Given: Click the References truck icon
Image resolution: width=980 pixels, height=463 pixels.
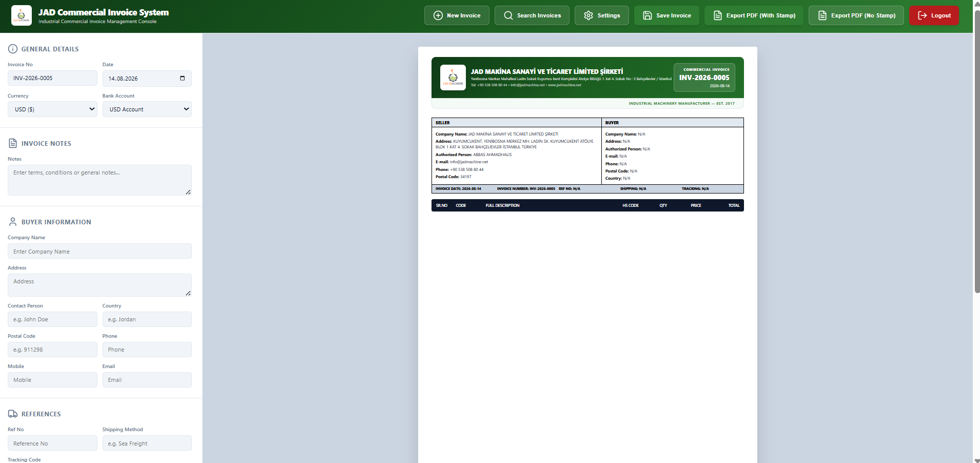Looking at the screenshot, I should point(13,414).
